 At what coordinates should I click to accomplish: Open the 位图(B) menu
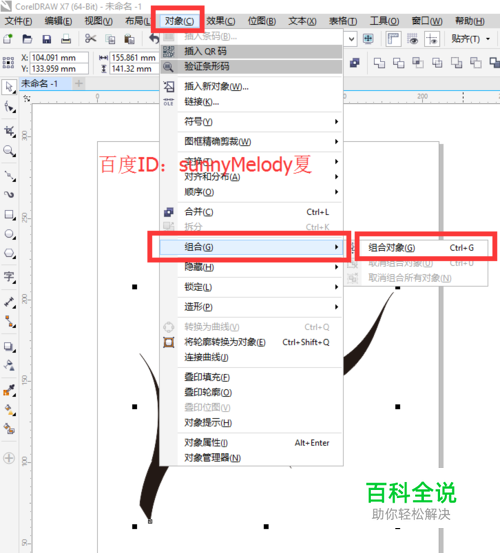point(262,21)
